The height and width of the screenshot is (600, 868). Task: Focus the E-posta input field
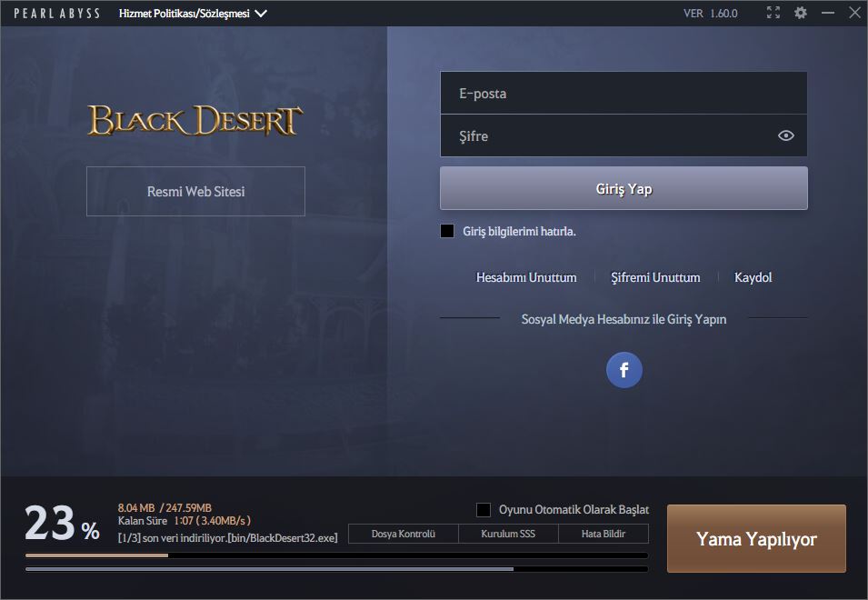[624, 93]
